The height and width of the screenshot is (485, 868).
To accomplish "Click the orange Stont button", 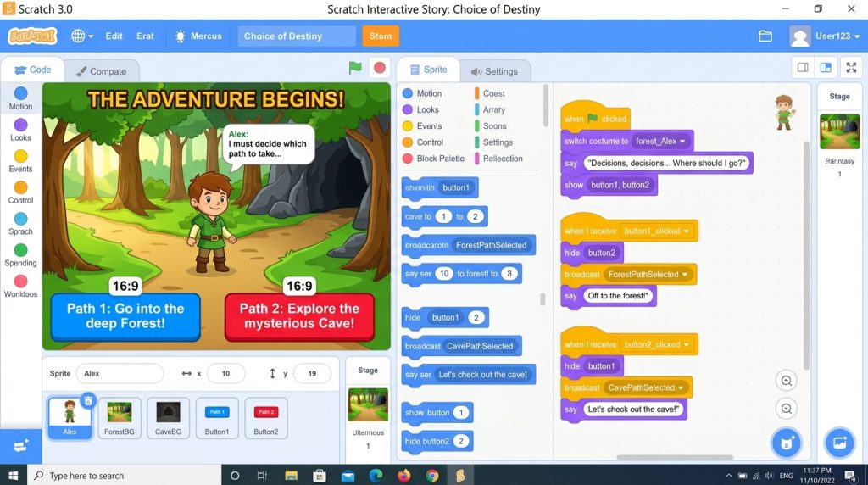I will 381,36.
